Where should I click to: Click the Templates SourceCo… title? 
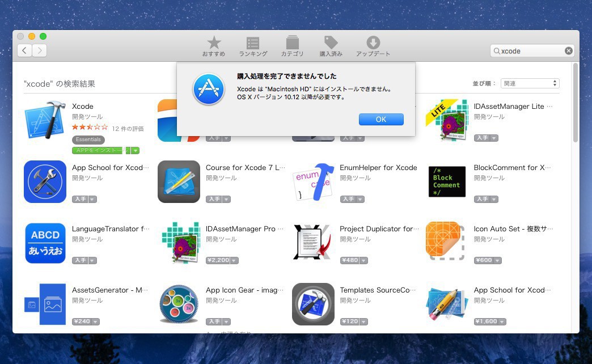pos(377,290)
